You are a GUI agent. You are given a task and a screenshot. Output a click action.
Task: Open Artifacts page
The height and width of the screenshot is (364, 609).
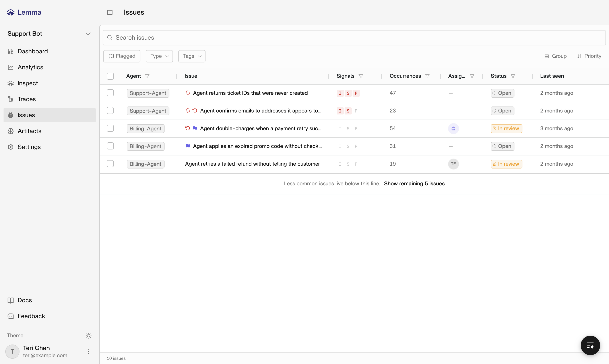[x=50, y=131]
